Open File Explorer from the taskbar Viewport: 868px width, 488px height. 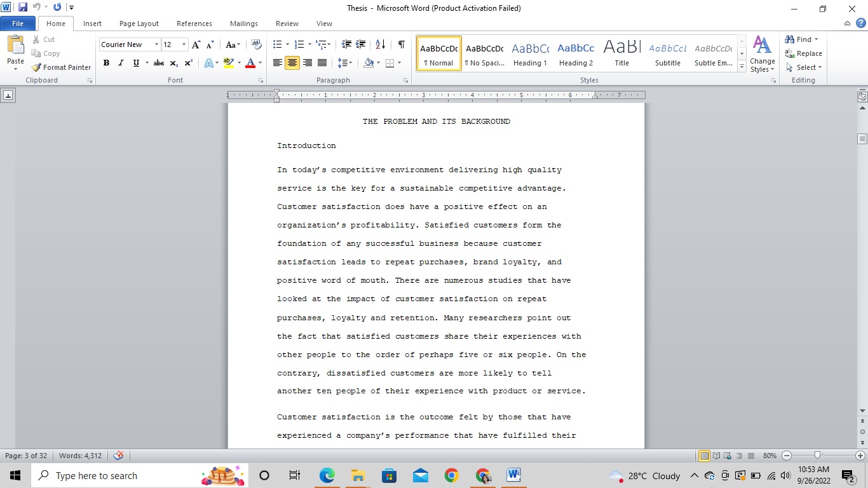(x=358, y=475)
